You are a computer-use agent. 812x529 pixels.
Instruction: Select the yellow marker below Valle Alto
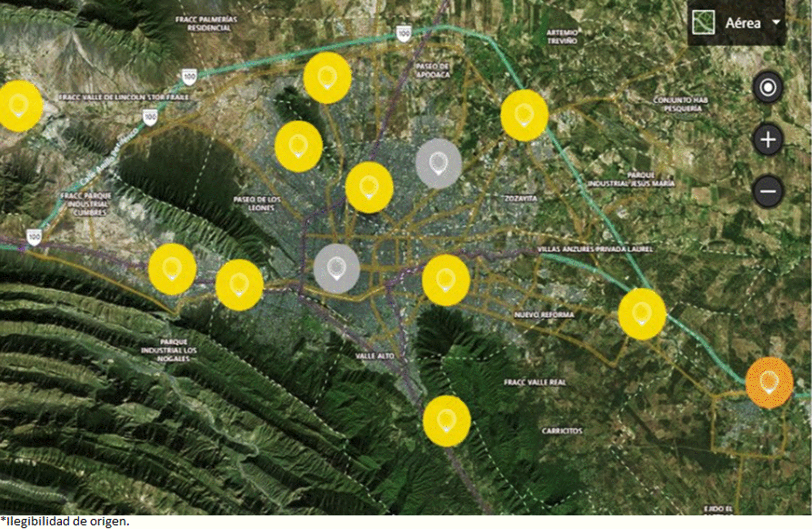(x=447, y=421)
